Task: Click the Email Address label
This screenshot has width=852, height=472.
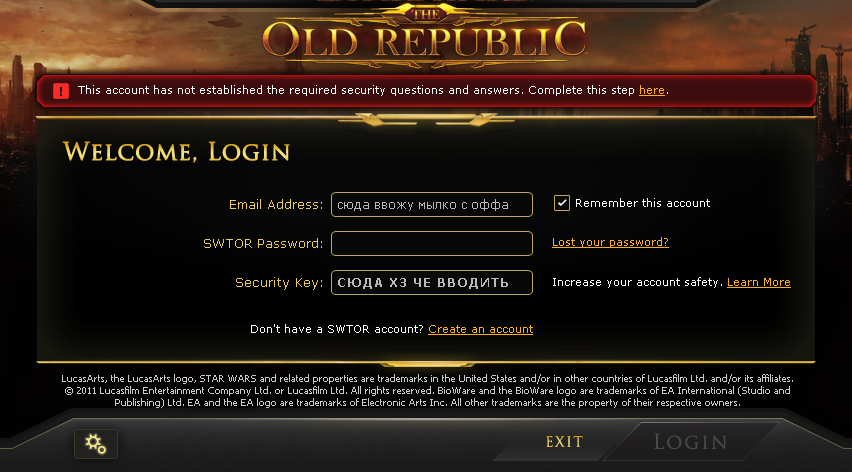Action: point(276,205)
